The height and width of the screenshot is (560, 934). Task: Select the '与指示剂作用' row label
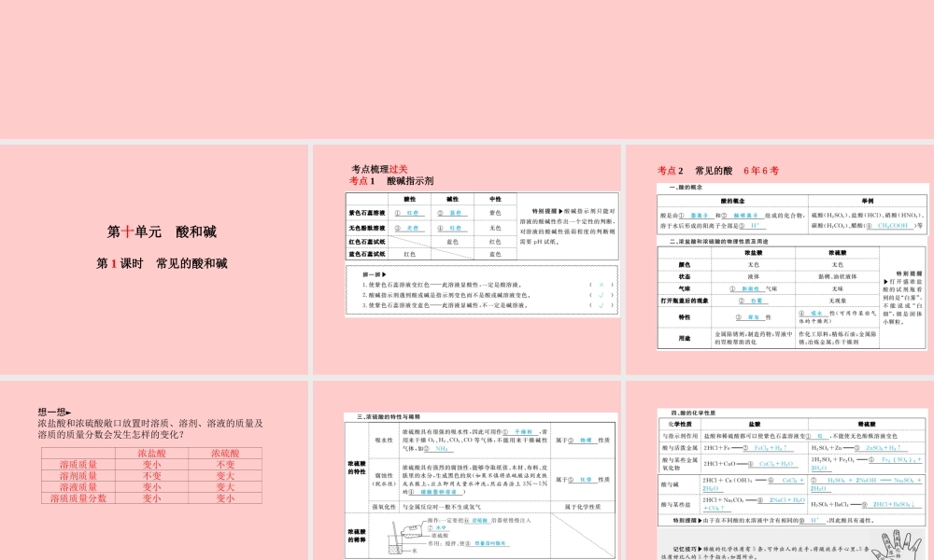pyautogui.click(x=680, y=436)
